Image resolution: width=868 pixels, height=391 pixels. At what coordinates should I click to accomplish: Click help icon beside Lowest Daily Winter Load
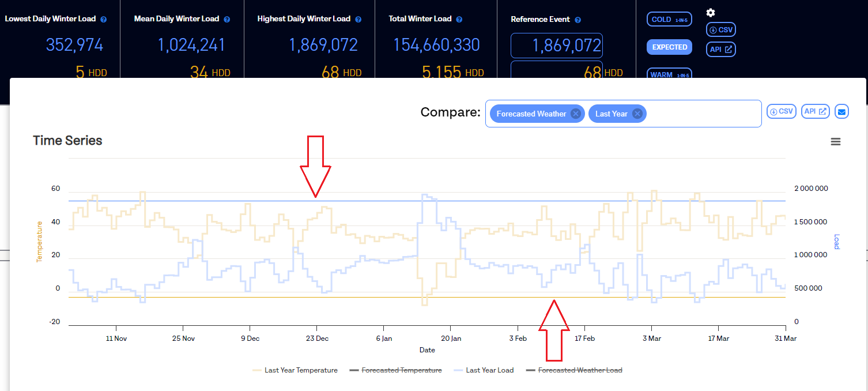click(104, 19)
